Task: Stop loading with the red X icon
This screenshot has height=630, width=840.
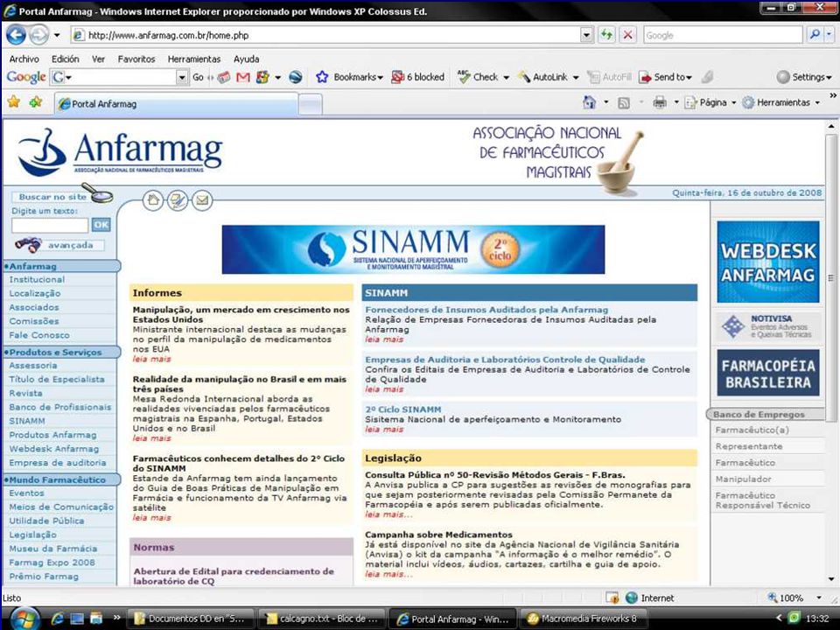Action: [x=628, y=35]
